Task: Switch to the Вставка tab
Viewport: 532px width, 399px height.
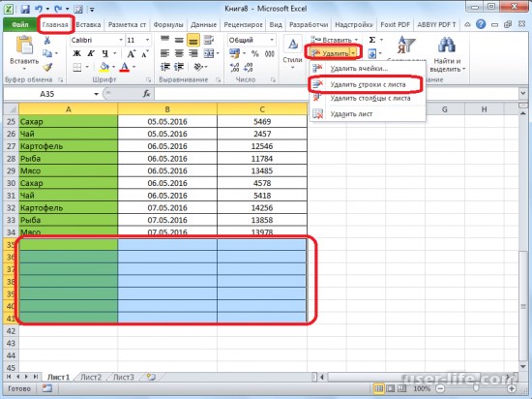Action: (88, 25)
